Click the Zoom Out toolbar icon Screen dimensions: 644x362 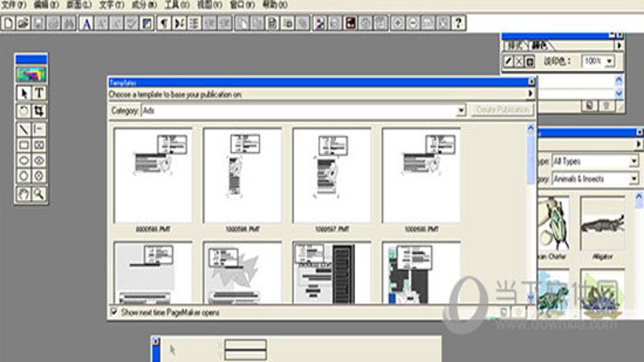pos(413,23)
